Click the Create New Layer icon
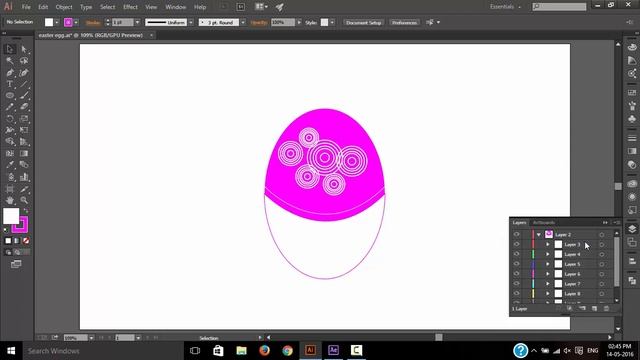 click(x=594, y=309)
